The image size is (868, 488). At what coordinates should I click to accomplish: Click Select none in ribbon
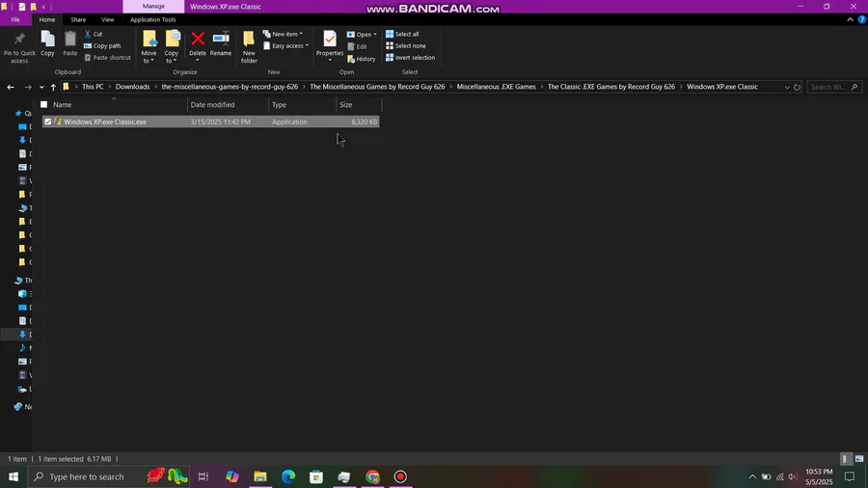[406, 46]
